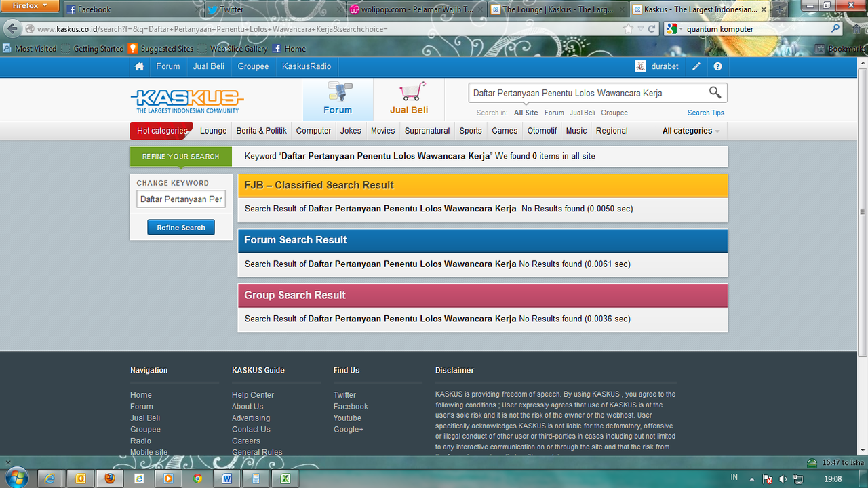Open the Web Slice Gallery bookmark
Viewport: 868px width, 488px height.
pyautogui.click(x=233, y=49)
